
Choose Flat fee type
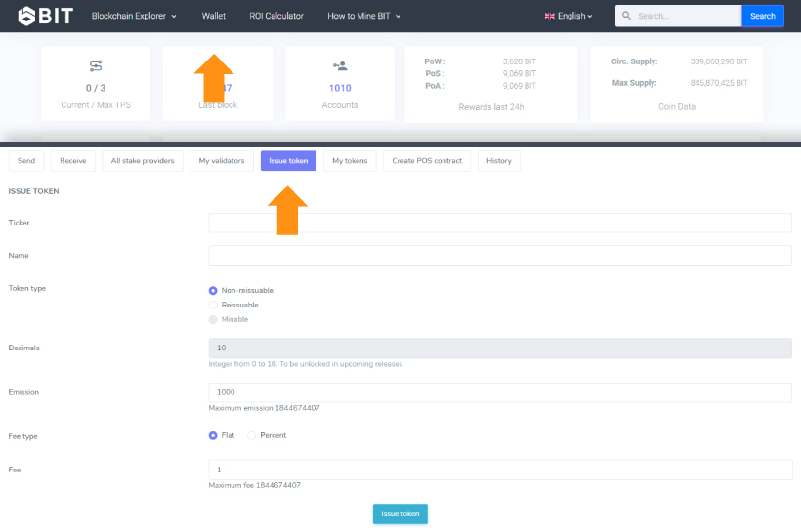coord(213,435)
